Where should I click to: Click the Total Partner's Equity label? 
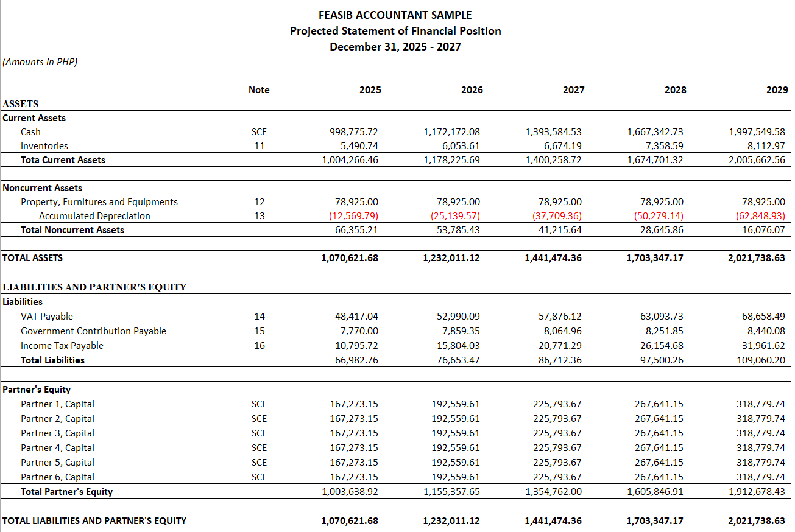tap(66, 491)
